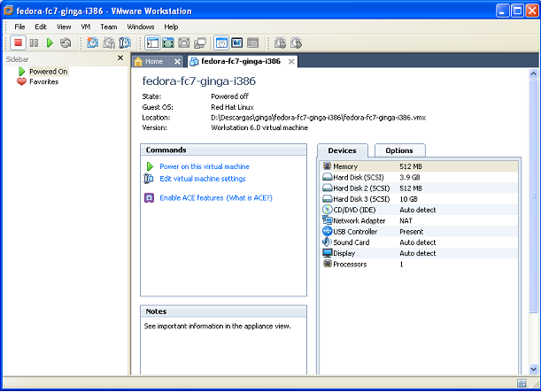The width and height of the screenshot is (541, 392).
Task: Open the File menu
Action: pos(19,27)
